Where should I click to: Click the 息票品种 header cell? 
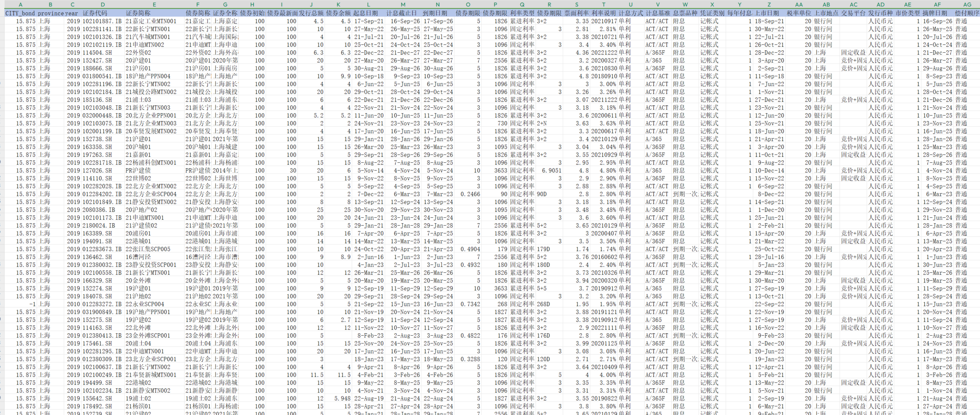685,13
